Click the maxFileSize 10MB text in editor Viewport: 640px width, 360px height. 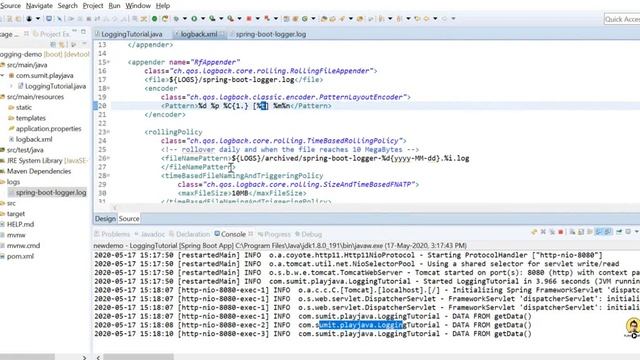(240, 193)
